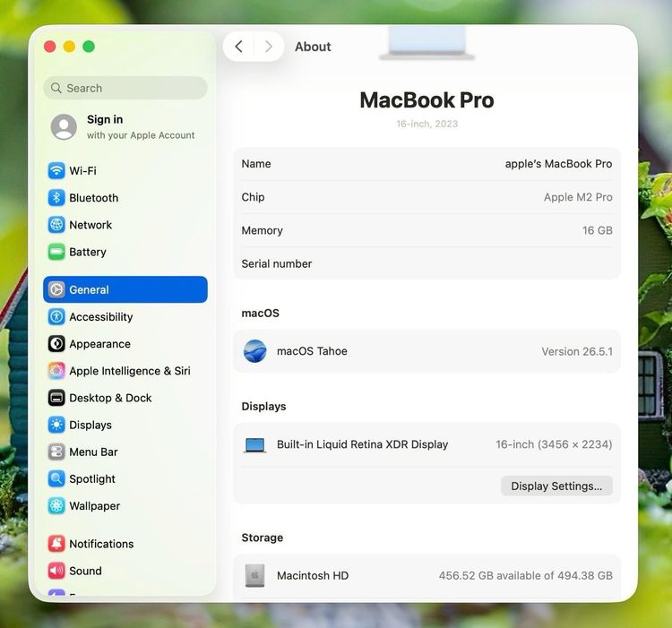Click the Apple Intelligence & Siri icon
The image size is (672, 628).
(x=56, y=371)
